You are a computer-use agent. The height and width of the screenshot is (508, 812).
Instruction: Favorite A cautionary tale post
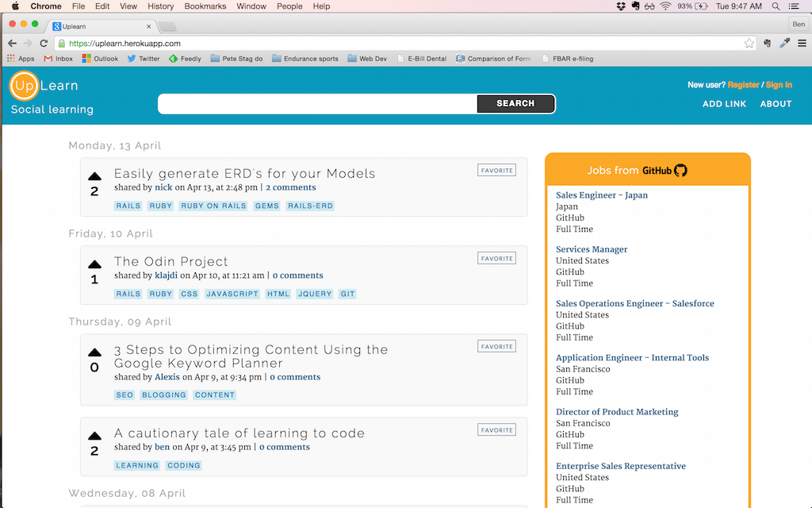tap(496, 429)
